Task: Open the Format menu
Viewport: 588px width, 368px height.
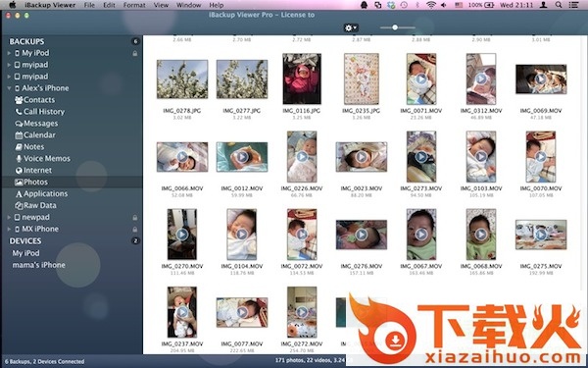Action: coord(134,5)
